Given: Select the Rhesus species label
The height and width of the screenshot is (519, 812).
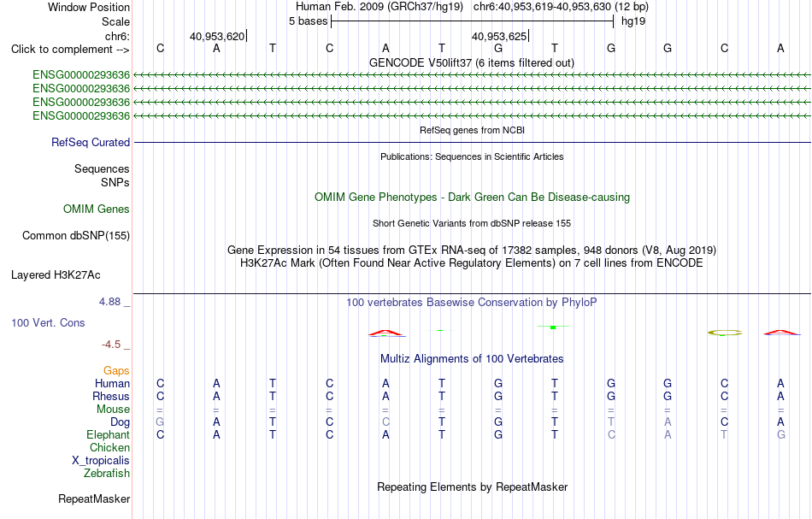Looking at the screenshot, I should [x=111, y=396].
